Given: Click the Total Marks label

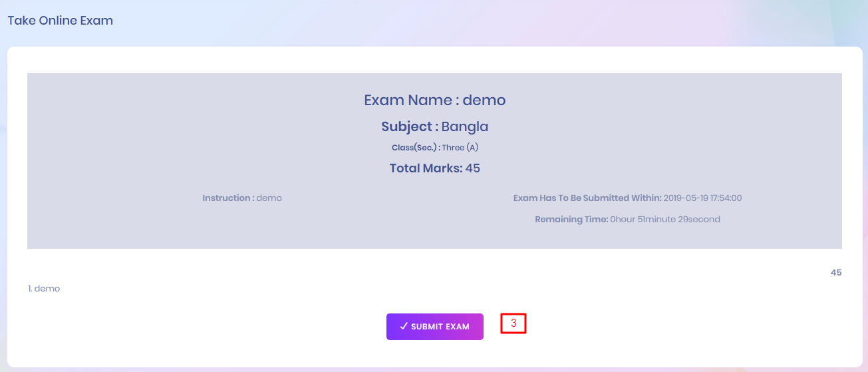Looking at the screenshot, I should 426,168.
